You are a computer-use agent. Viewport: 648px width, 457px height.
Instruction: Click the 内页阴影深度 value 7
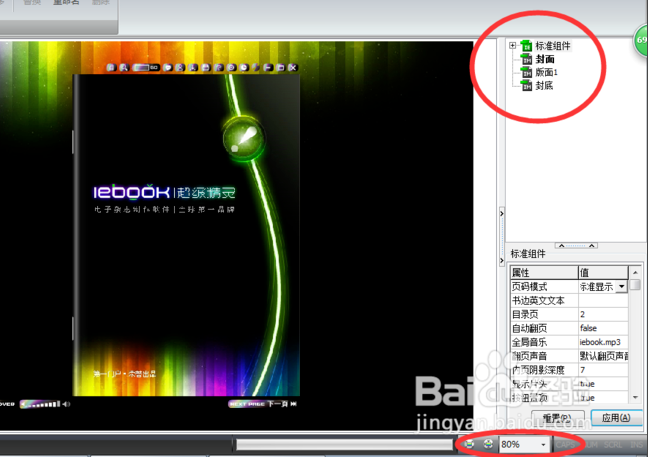click(x=603, y=370)
